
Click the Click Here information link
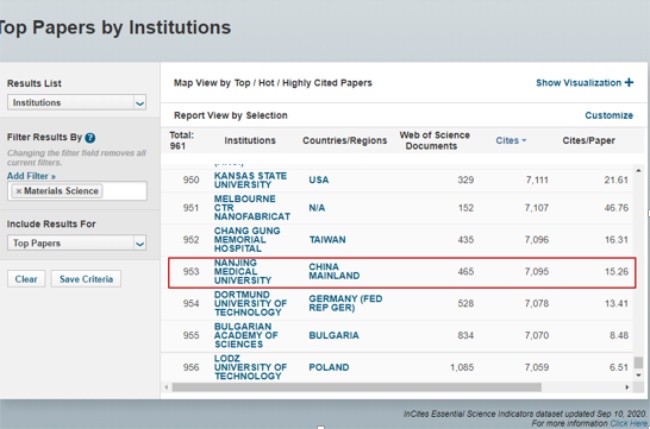point(628,424)
